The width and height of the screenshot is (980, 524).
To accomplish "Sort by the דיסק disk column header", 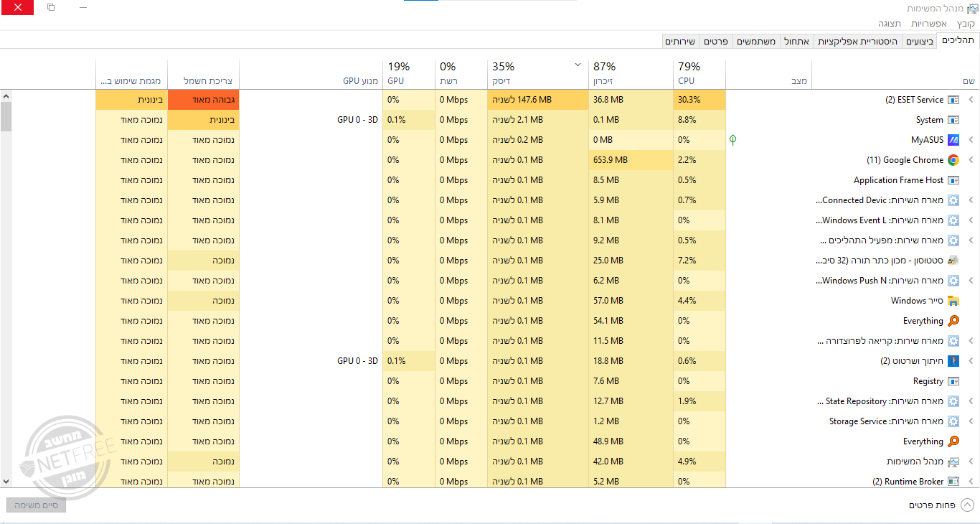I will point(537,73).
